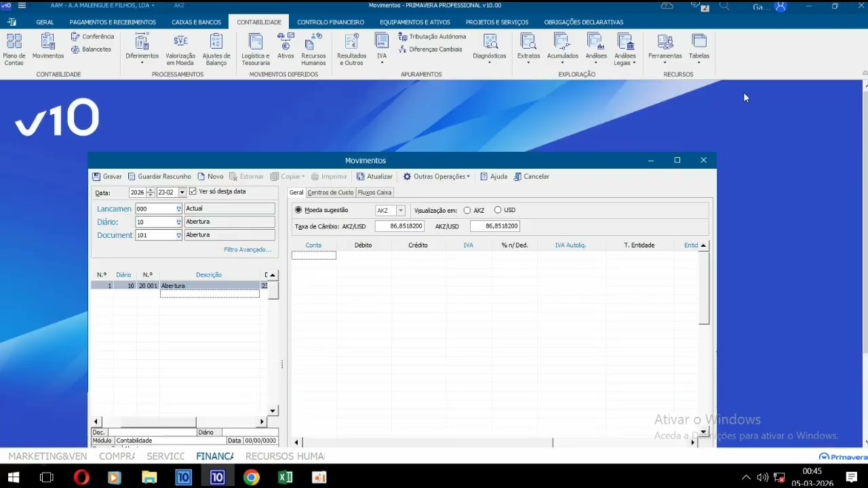Open the Windows Start menu

tap(14, 477)
